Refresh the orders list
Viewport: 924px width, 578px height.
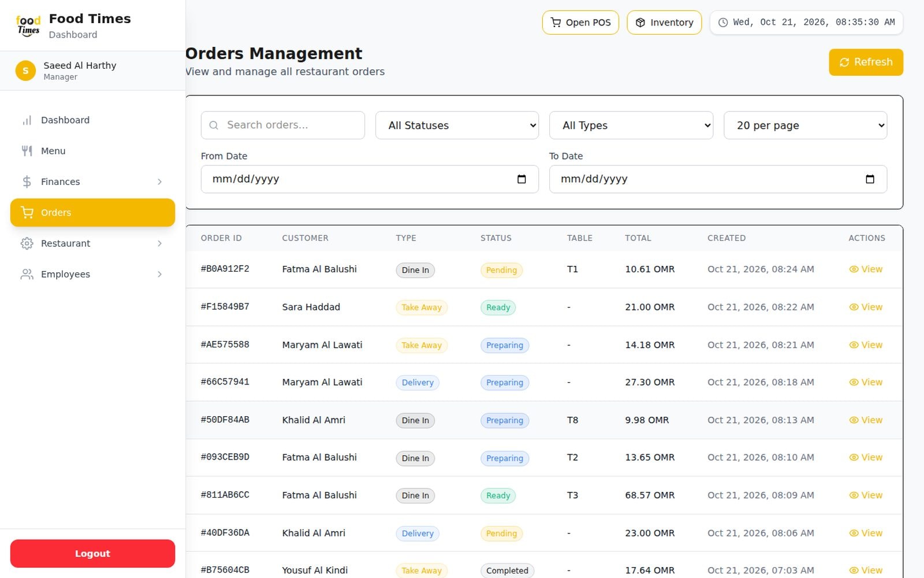tap(866, 62)
